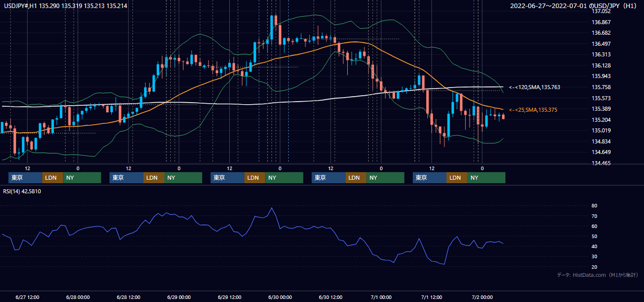Click RSI scale level 60
644x302 pixels.
(594, 226)
